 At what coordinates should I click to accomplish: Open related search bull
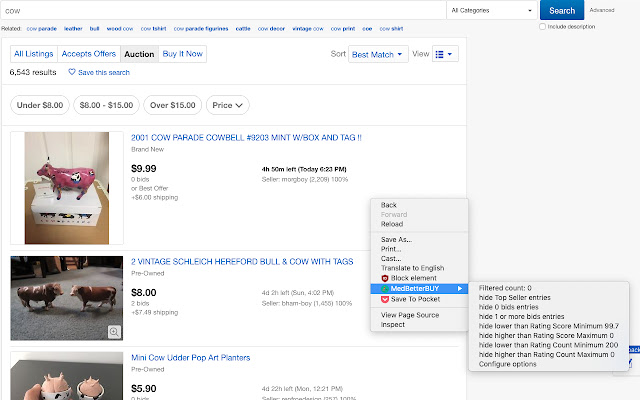coord(94,29)
